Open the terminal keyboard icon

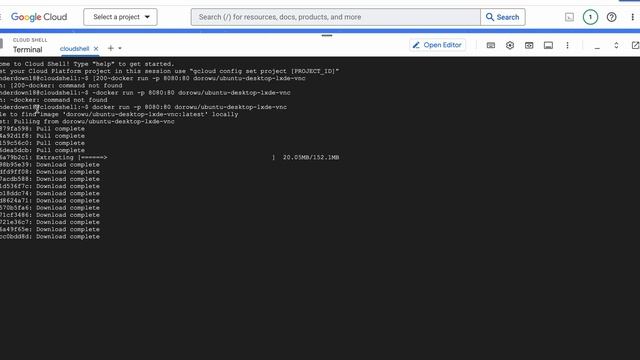pyautogui.click(x=491, y=45)
